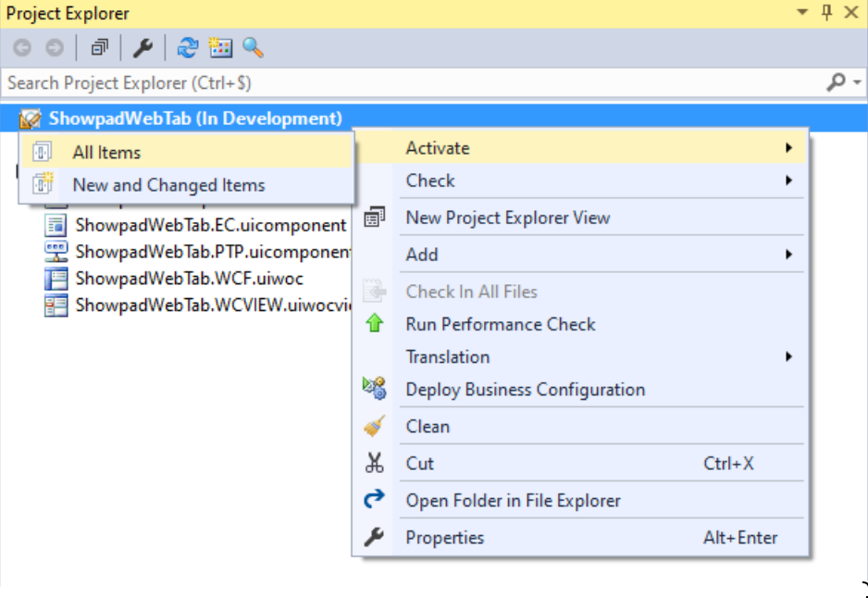Viewport: 868px width, 598px height.
Task: Click the wrench Properties toolbar icon
Action: 143,48
